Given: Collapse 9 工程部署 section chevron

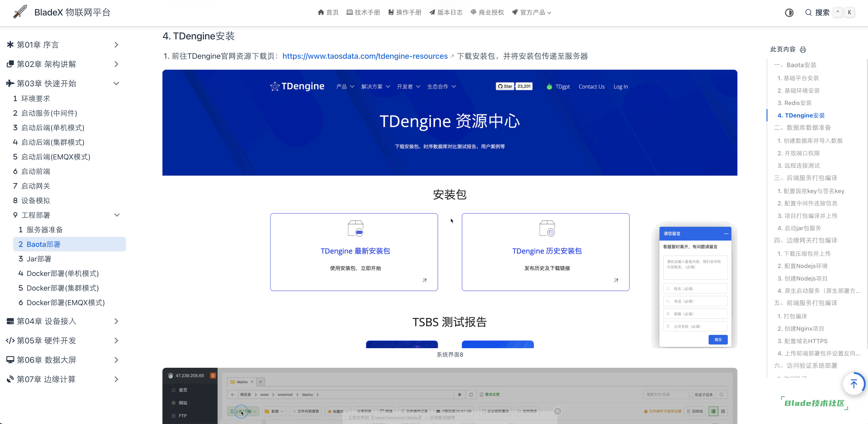Looking at the screenshot, I should [x=117, y=215].
